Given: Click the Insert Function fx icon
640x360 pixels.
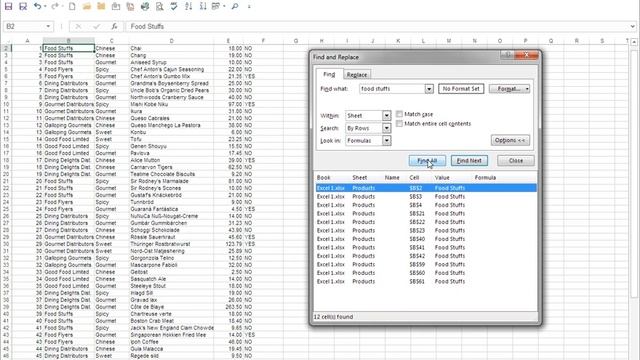Looking at the screenshot, I should [x=114, y=27].
